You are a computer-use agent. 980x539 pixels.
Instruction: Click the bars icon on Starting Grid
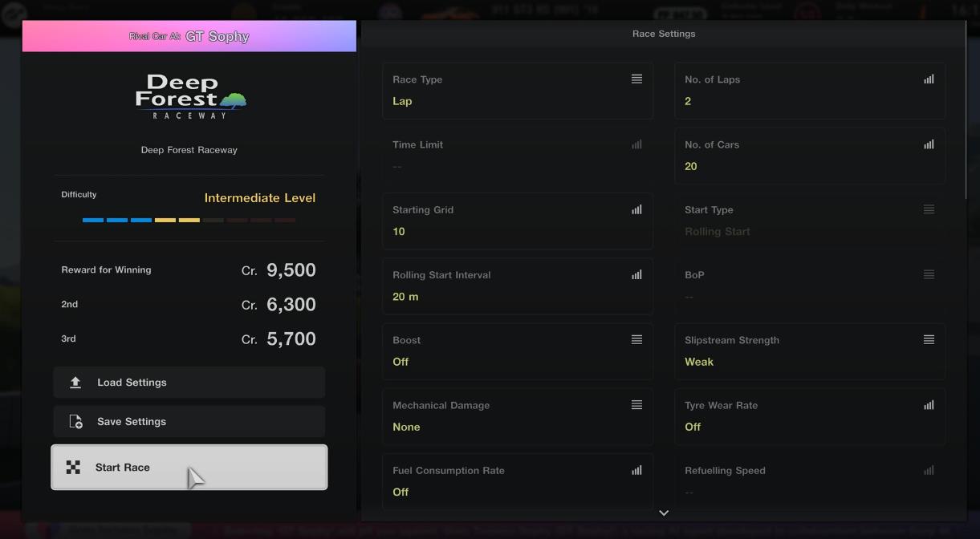[x=636, y=209]
